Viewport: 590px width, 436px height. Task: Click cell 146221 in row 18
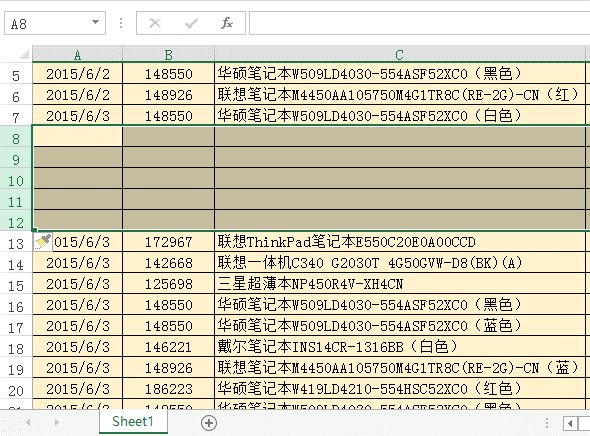(x=169, y=347)
